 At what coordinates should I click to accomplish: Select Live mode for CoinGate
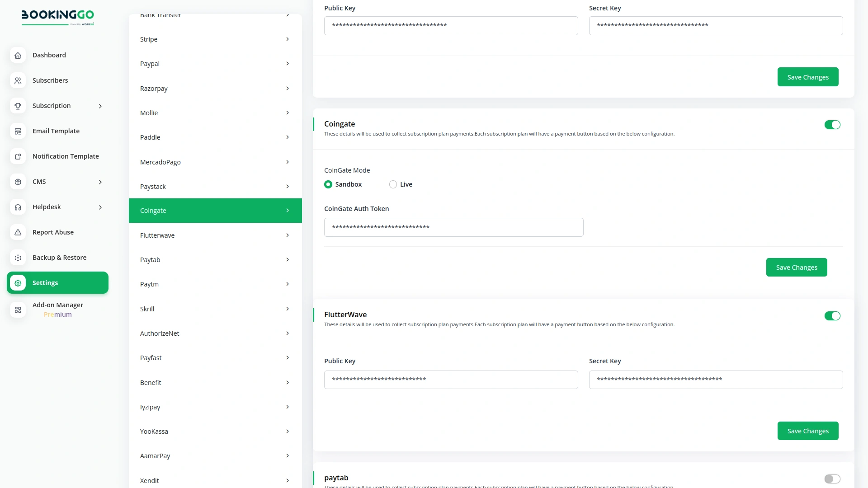point(393,184)
